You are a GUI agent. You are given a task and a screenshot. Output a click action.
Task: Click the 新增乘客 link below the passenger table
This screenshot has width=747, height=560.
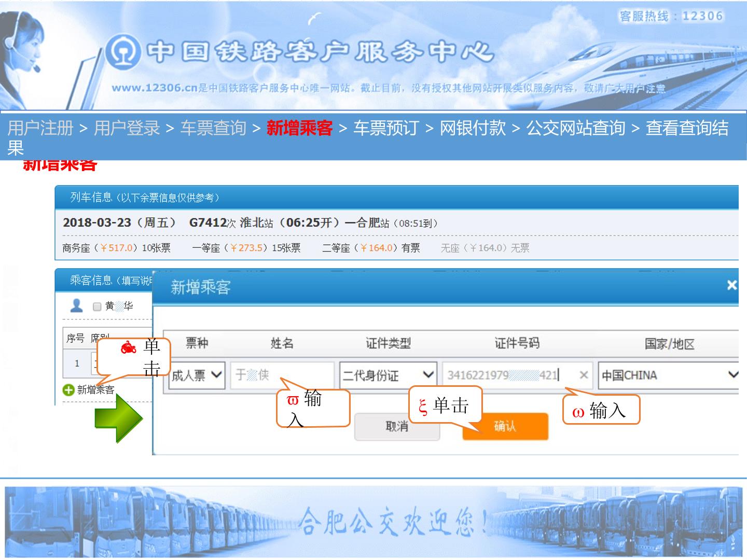pyautogui.click(x=95, y=390)
